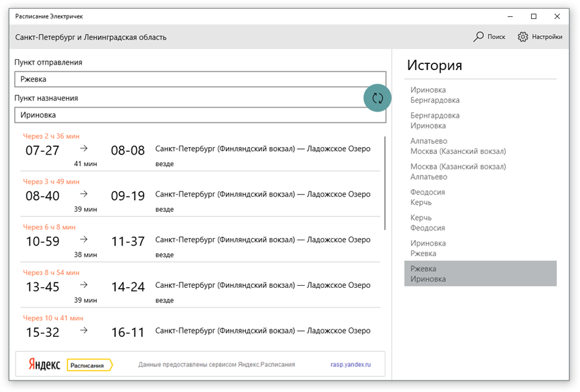Click the Через 6 ч 8 мин label
Screen dimensions: 580x392
[49, 227]
